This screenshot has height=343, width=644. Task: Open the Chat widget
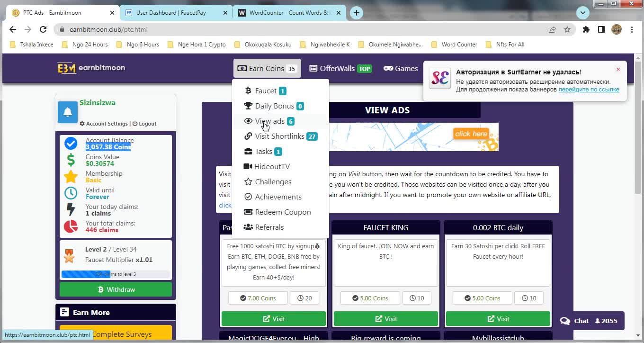[x=589, y=321]
